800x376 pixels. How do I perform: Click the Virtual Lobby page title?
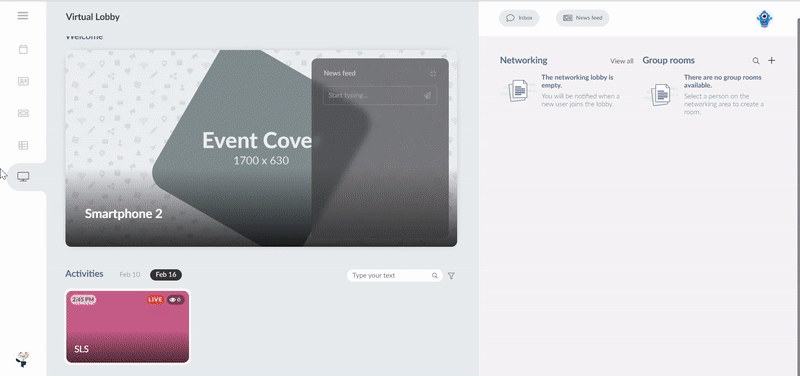pos(93,17)
